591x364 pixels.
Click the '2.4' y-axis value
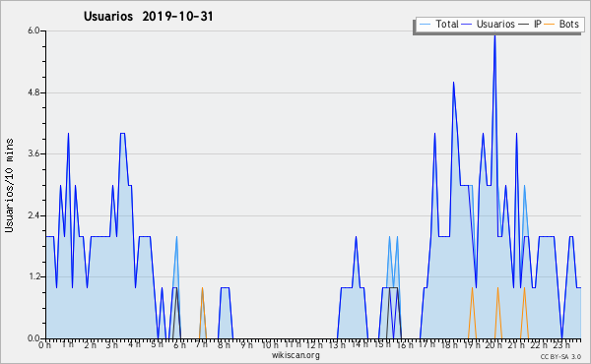pyautogui.click(x=33, y=215)
